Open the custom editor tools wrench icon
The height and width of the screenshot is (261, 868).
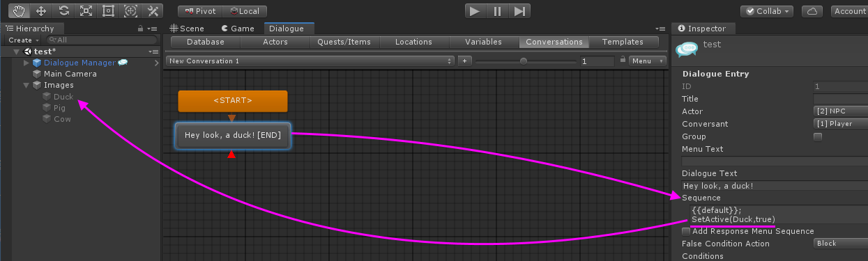(x=153, y=11)
